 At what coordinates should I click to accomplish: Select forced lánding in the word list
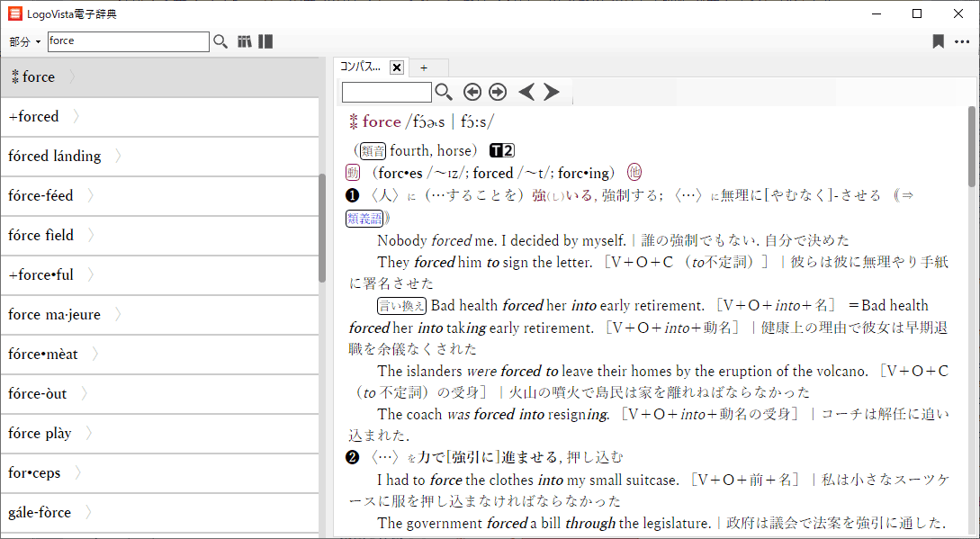(x=55, y=156)
